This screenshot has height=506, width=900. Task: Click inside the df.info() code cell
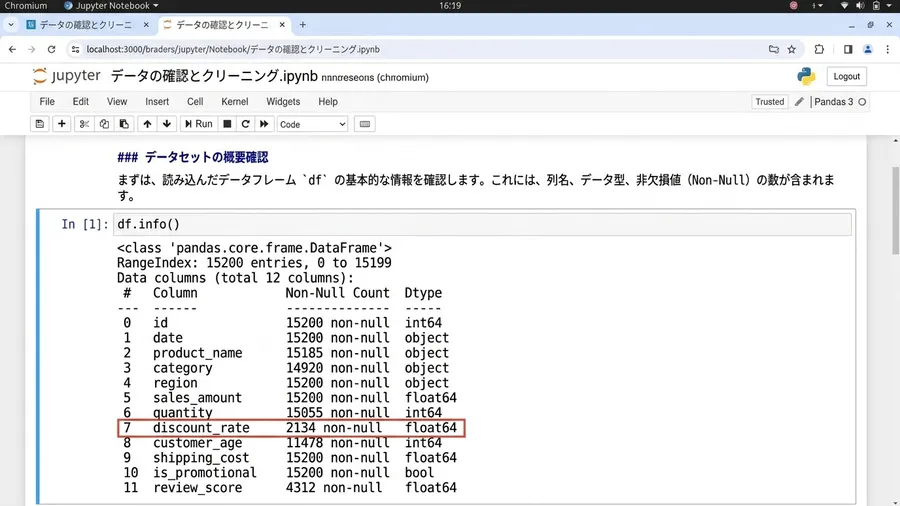pyautogui.click(x=482, y=224)
